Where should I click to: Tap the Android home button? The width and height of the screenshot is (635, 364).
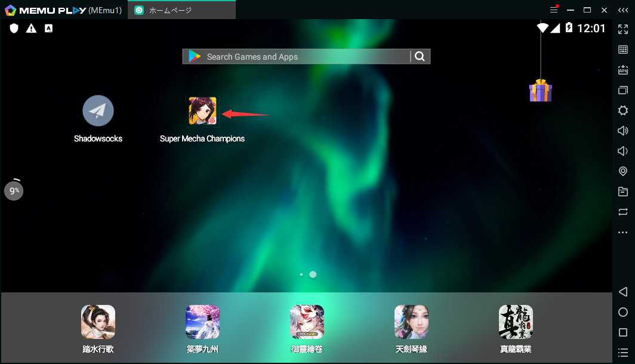(x=623, y=312)
